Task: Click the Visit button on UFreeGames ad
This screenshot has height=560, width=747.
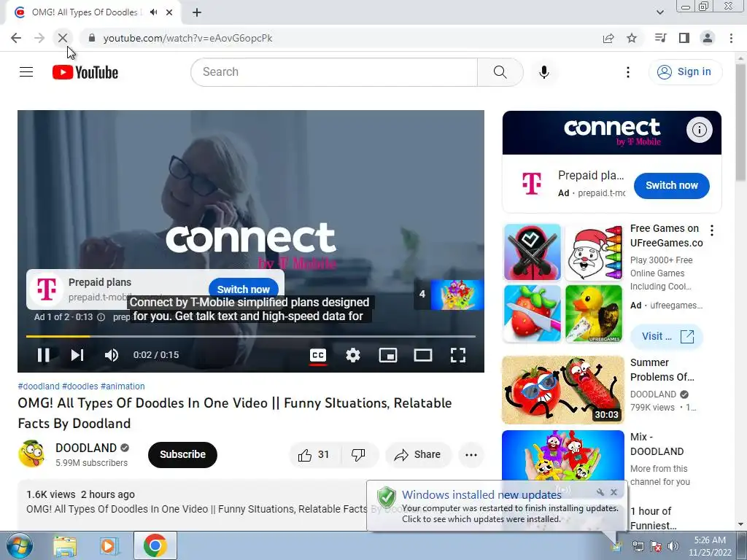Action: [x=667, y=337]
